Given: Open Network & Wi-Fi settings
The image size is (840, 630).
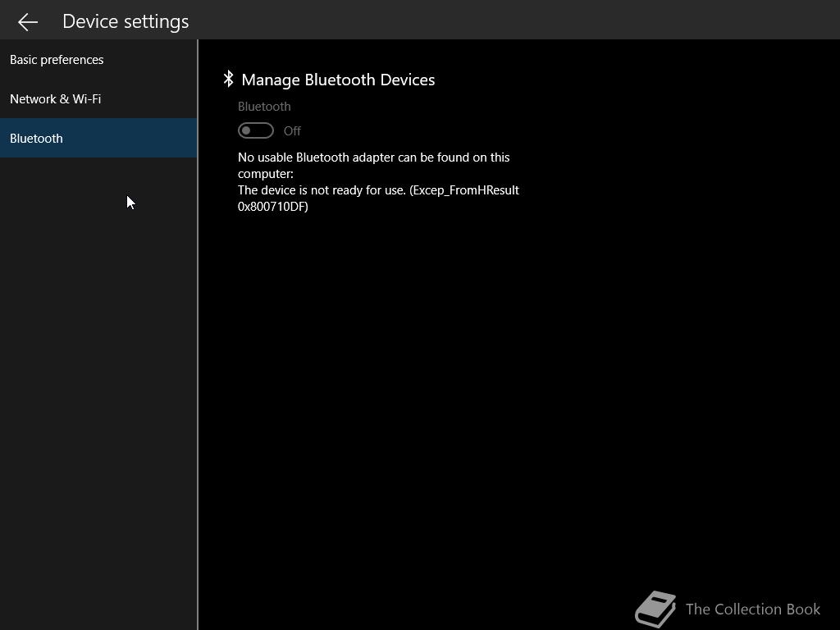Looking at the screenshot, I should pyautogui.click(x=98, y=99).
